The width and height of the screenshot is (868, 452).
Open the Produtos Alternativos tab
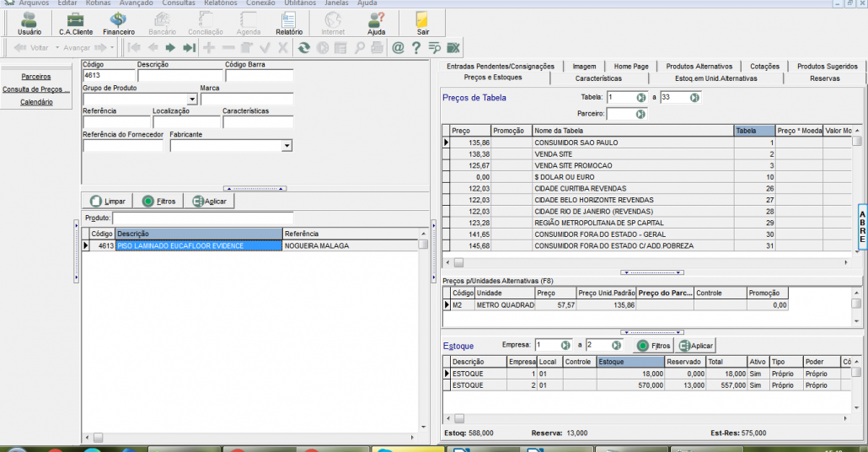(x=699, y=66)
